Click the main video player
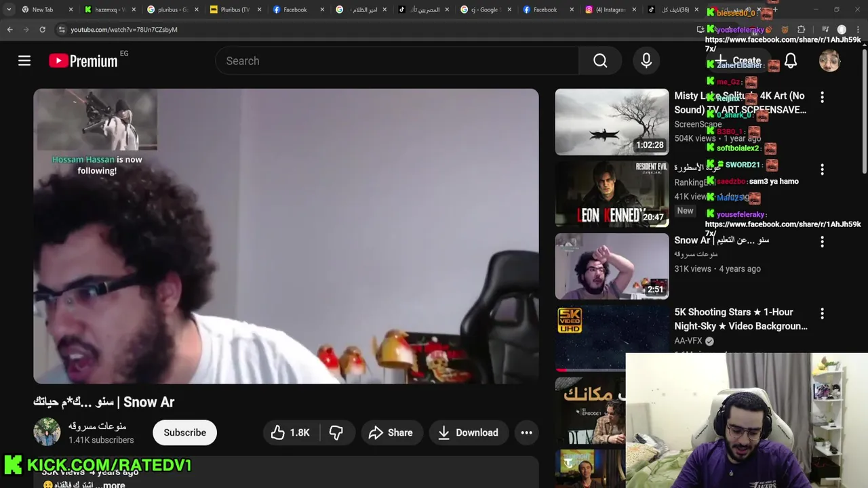Screen dimensions: 868x488 [286, 236]
